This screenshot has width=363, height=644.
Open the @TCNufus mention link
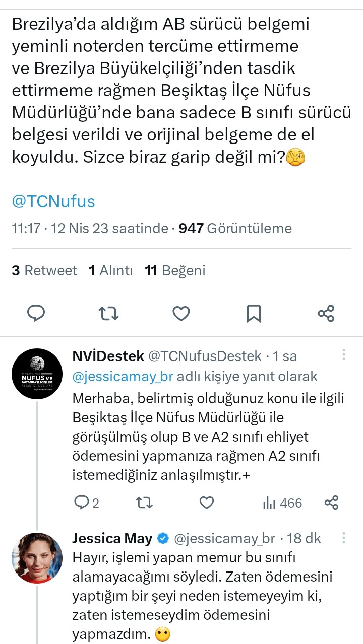(x=53, y=201)
